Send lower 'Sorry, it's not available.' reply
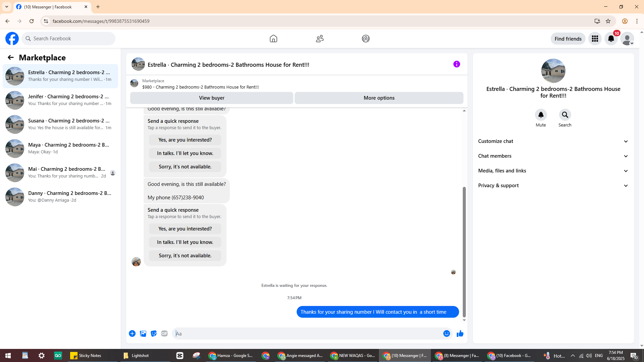 tap(185, 256)
